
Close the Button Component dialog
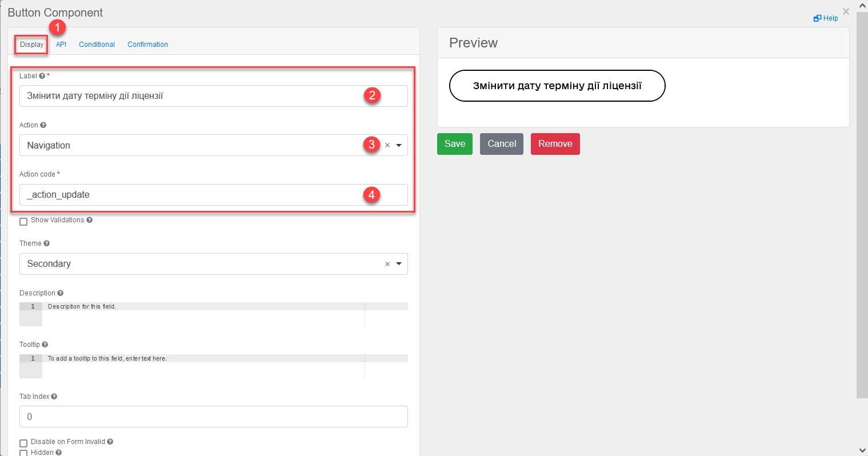(x=846, y=11)
